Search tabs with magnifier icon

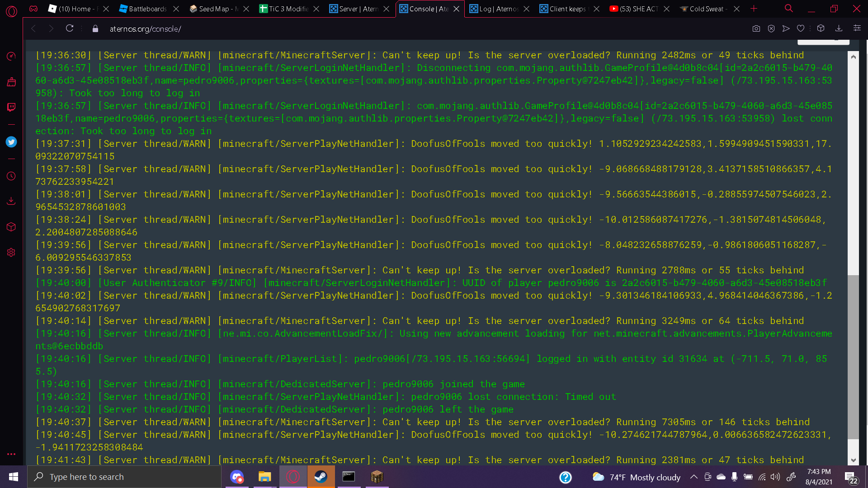point(789,9)
